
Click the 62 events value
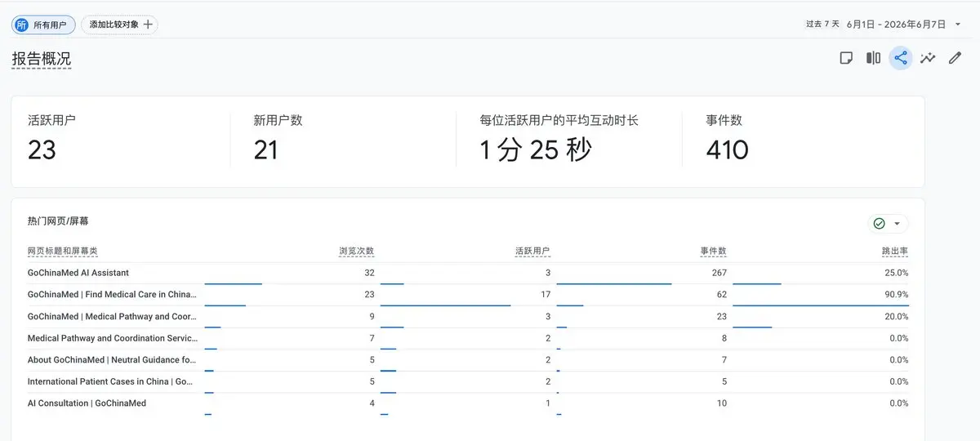722,295
